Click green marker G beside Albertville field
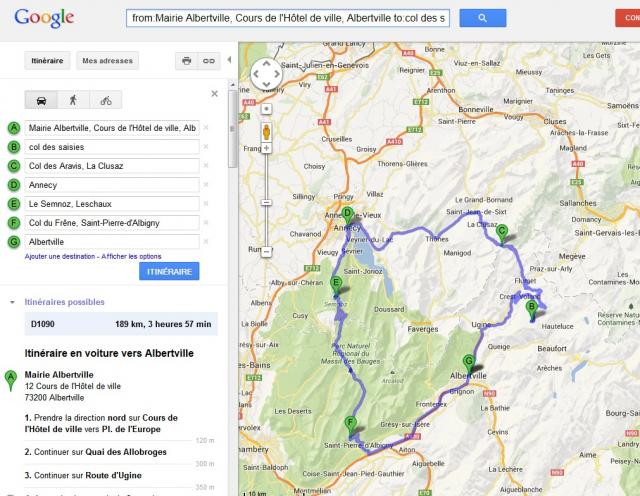The width and height of the screenshot is (640, 496). 14,242
